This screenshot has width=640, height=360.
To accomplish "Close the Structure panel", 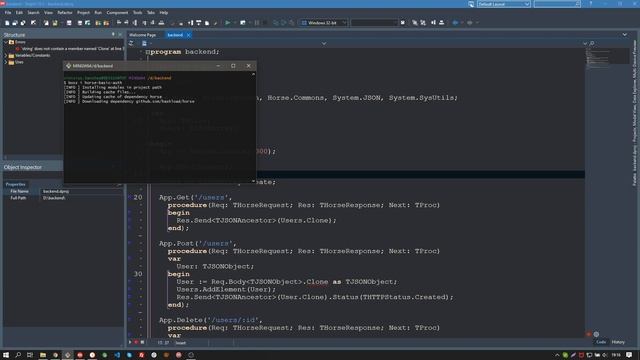I will (x=120, y=35).
